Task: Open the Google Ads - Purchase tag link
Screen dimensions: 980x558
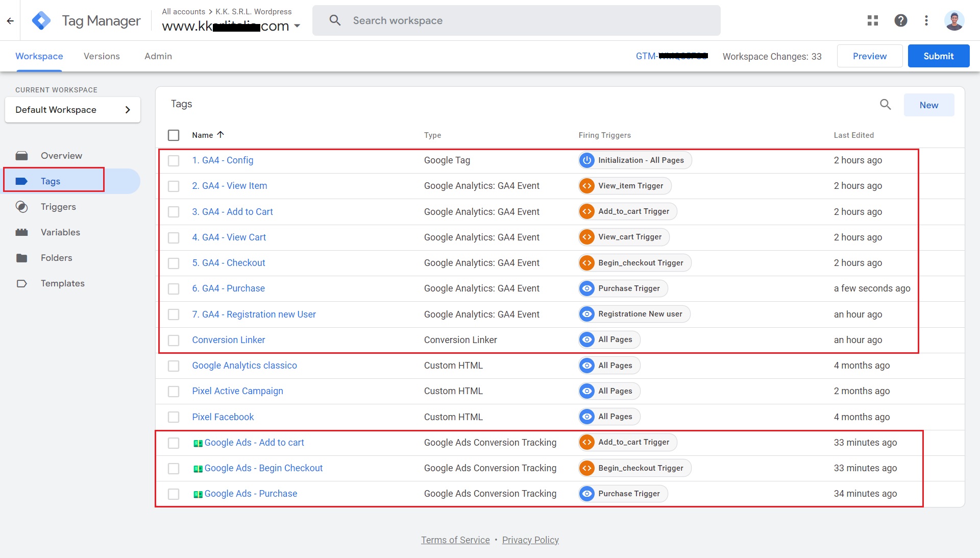Action: (251, 494)
